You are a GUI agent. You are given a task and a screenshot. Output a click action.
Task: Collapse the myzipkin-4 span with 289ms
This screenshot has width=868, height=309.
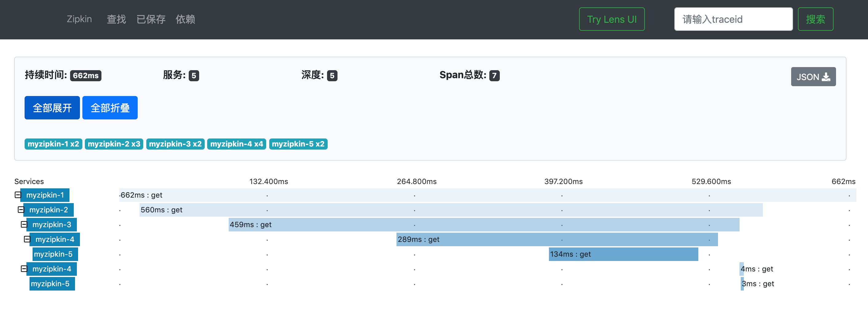(x=27, y=239)
